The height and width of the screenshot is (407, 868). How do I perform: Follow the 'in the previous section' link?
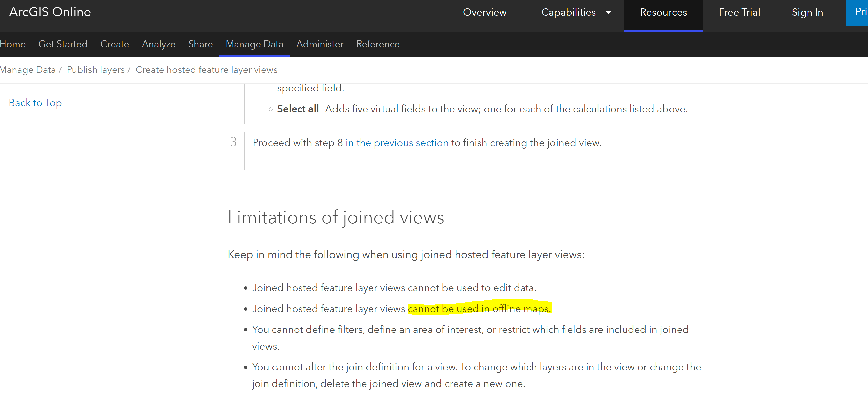click(397, 143)
